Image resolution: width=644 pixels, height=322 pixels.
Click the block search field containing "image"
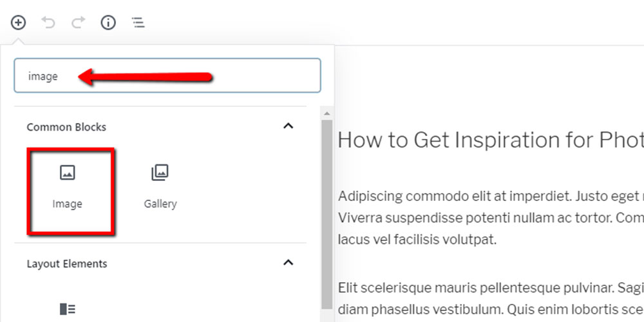167,75
